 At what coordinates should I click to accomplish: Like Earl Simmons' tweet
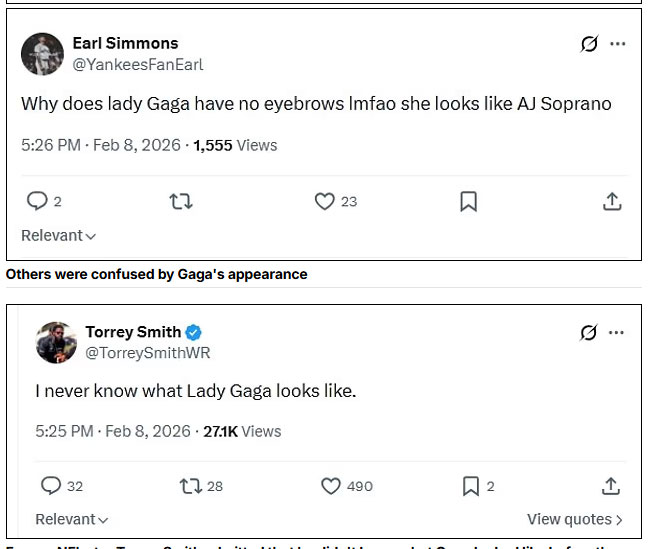(324, 201)
